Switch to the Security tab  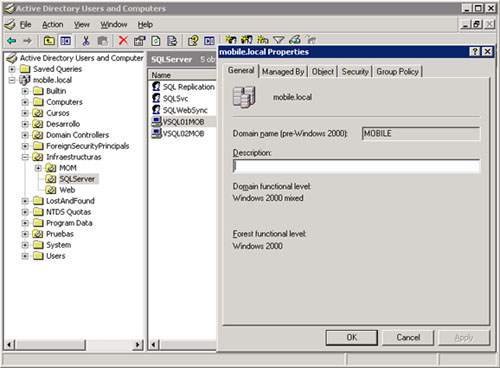coord(355,72)
